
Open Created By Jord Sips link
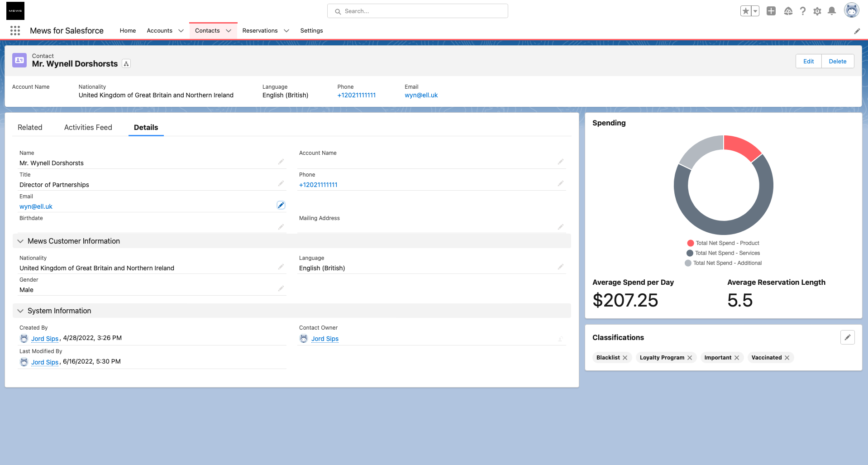click(x=45, y=339)
